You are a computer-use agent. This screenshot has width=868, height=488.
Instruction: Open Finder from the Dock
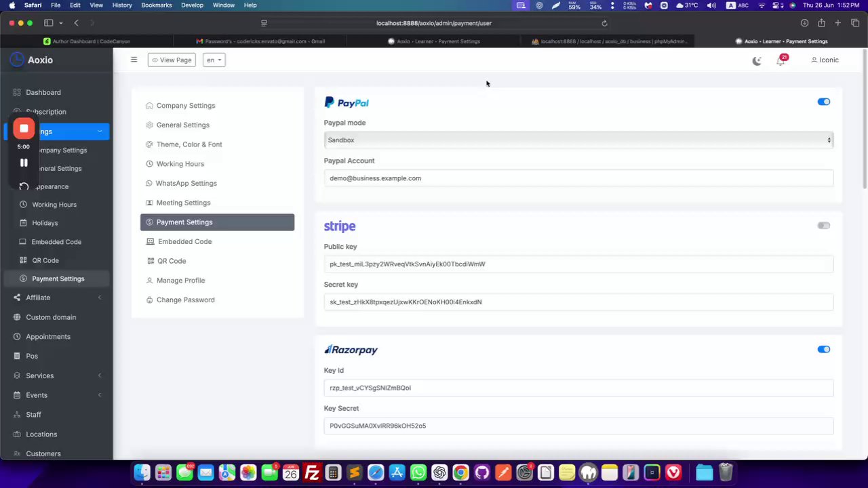pyautogui.click(x=142, y=472)
